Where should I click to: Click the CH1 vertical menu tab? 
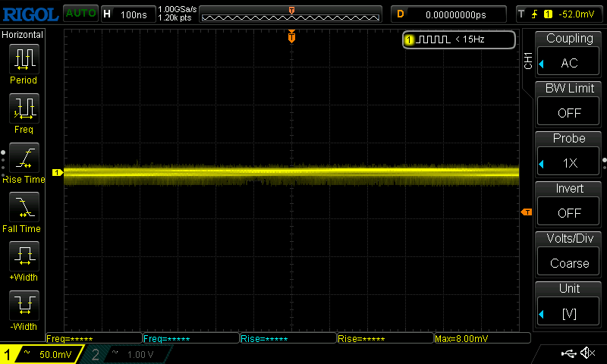pyautogui.click(x=528, y=61)
